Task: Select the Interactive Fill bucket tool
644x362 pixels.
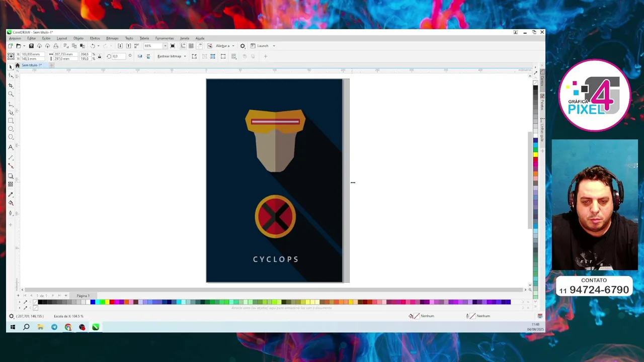Action: pos(11,203)
